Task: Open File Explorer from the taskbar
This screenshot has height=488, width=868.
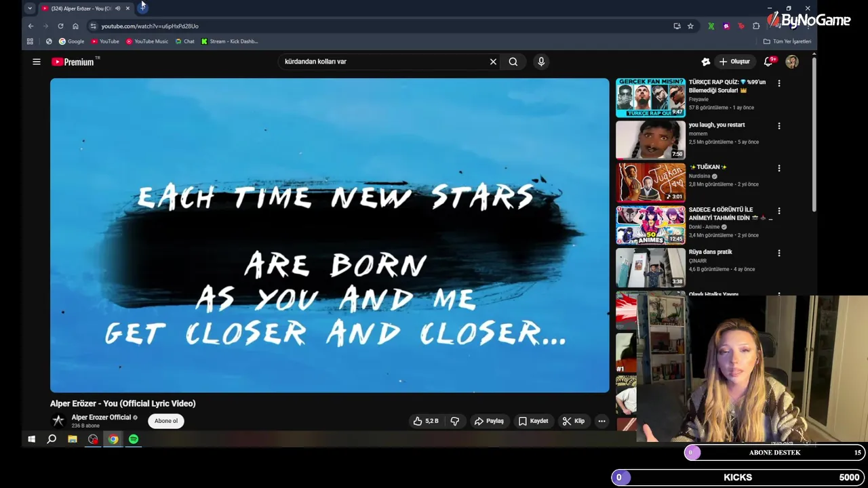Action: point(73,439)
